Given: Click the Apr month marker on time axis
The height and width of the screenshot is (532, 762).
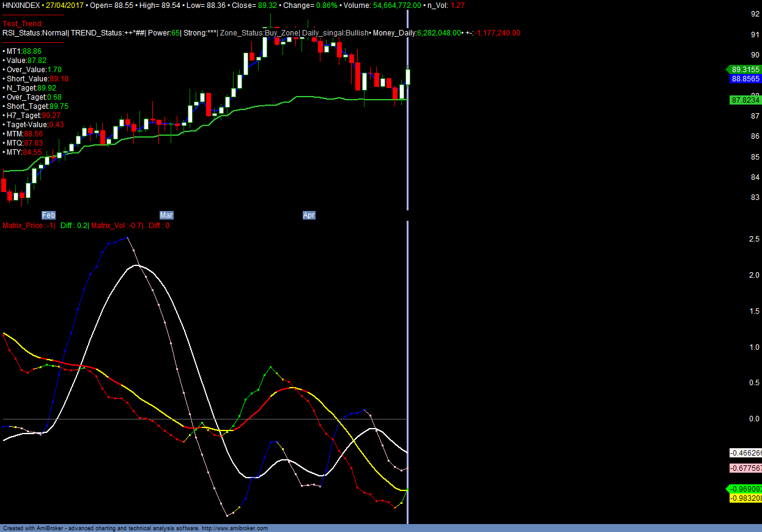Looking at the screenshot, I should pos(309,215).
